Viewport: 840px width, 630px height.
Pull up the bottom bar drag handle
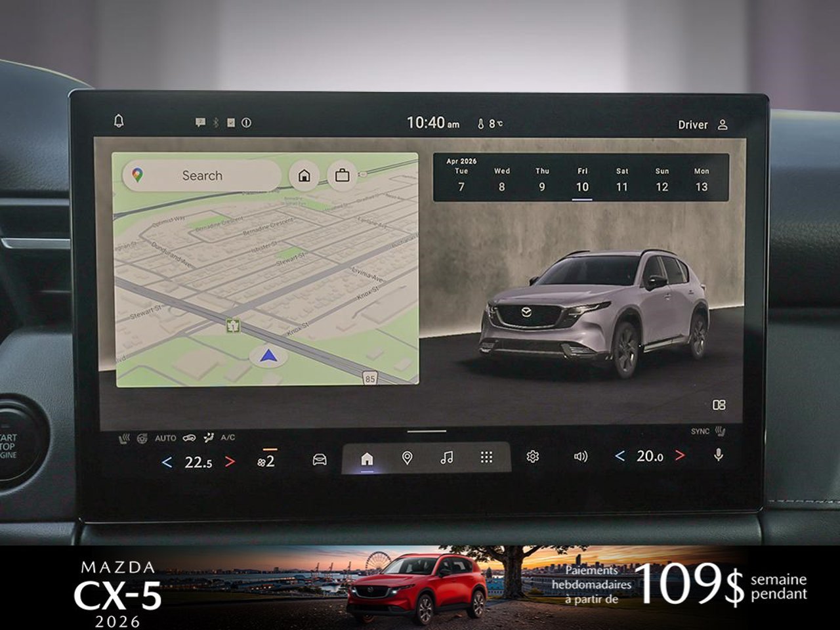pos(427,431)
